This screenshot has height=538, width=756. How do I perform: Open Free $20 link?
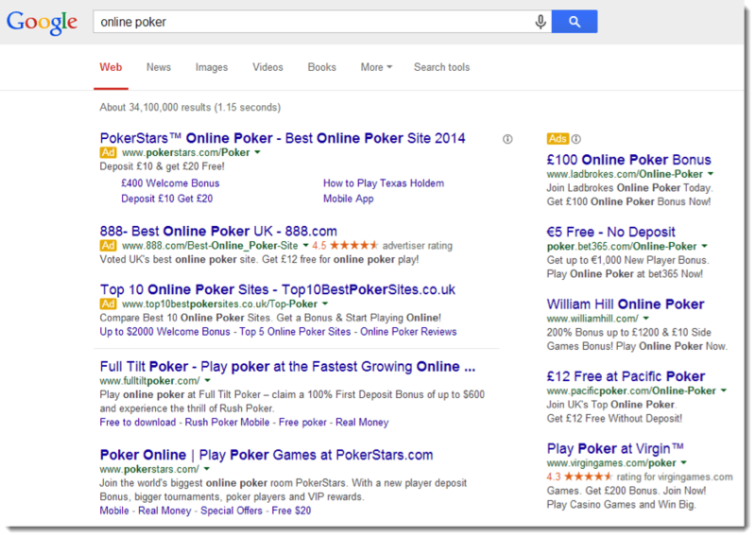291,511
